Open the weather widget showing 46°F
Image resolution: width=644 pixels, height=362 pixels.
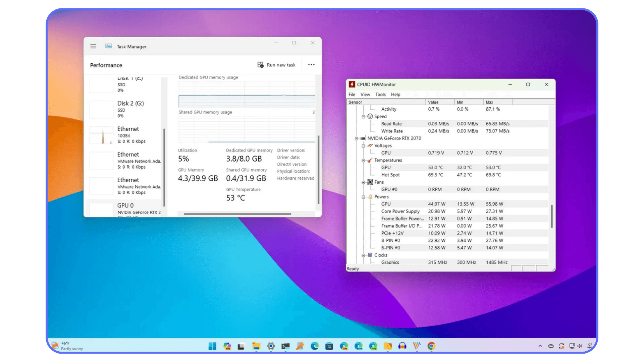click(67, 346)
